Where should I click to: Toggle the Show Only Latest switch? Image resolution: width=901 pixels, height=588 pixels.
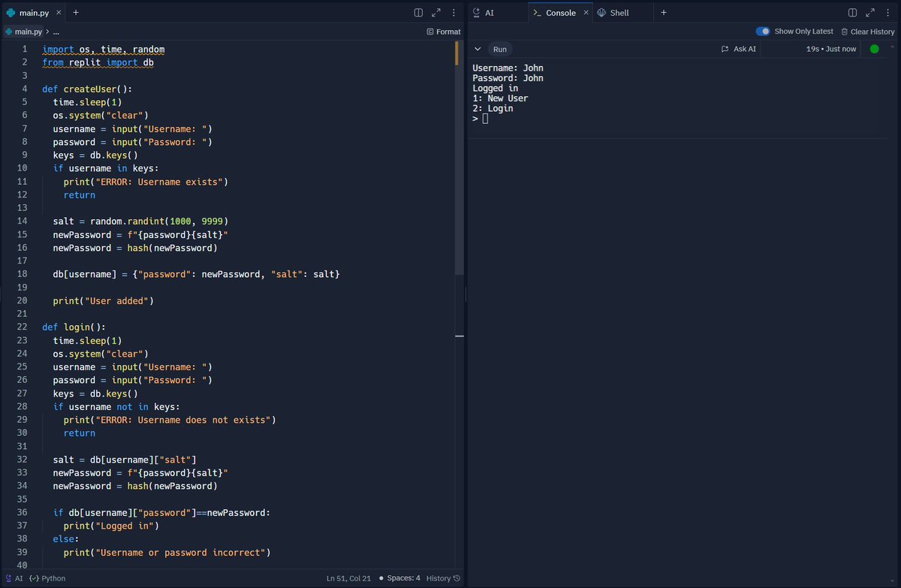coord(763,32)
